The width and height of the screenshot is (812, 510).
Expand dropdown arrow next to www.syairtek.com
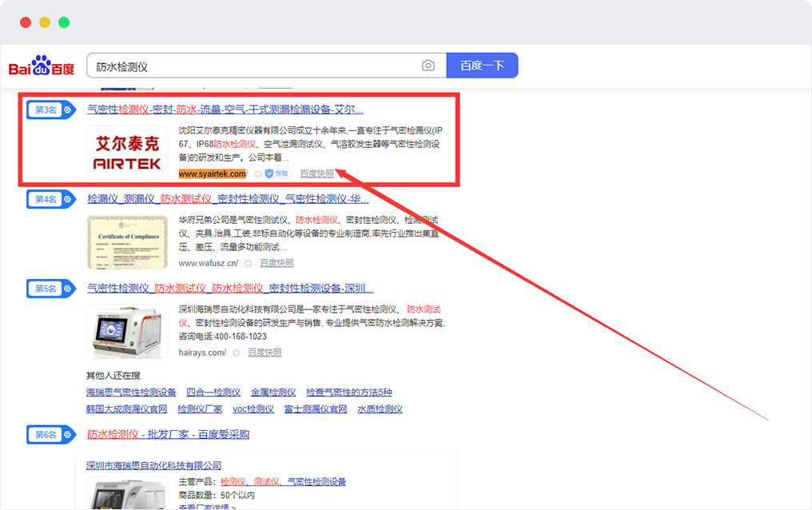coord(257,174)
